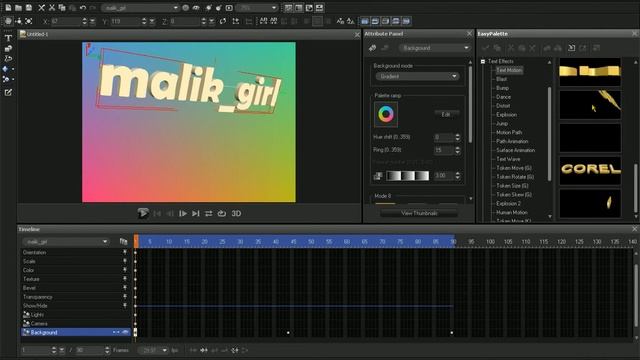Select Text Wave in EasyPalette tree
Image resolution: width=640 pixels, height=360 pixels.
[508, 159]
